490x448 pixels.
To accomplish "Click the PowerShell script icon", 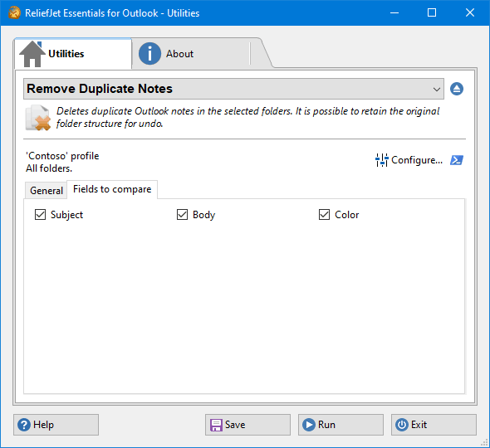I will (x=457, y=160).
